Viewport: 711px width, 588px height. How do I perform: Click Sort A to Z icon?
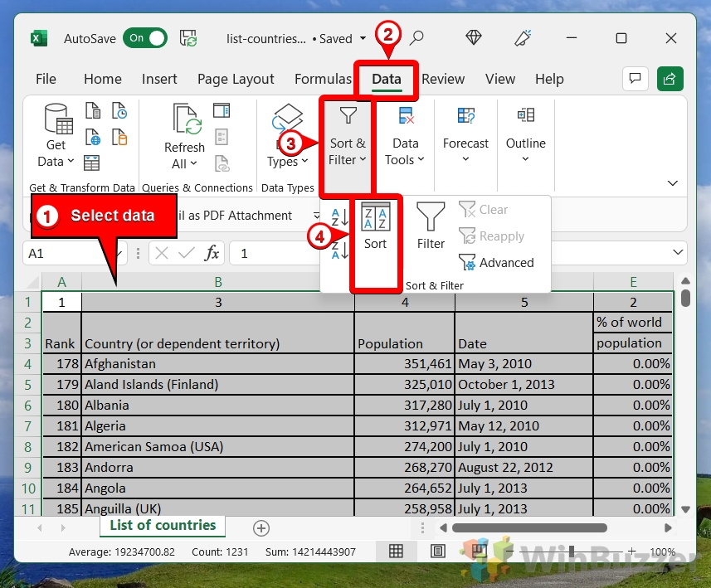(339, 217)
